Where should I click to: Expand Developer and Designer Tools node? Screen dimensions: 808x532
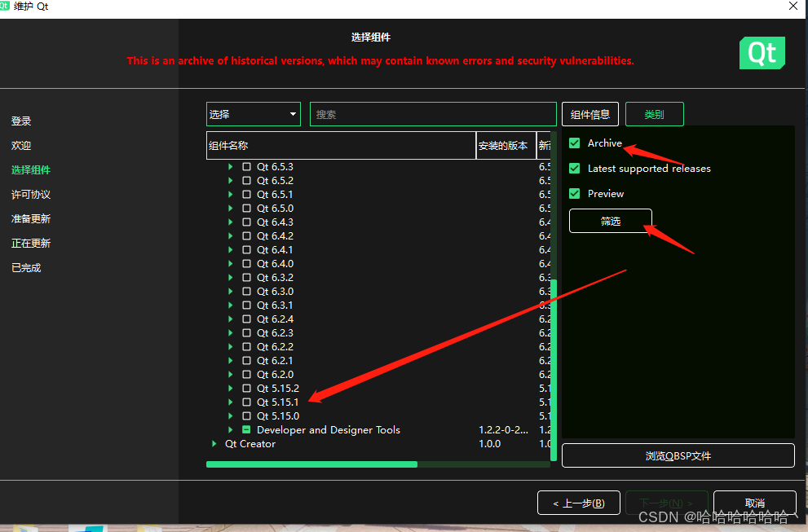(x=231, y=430)
